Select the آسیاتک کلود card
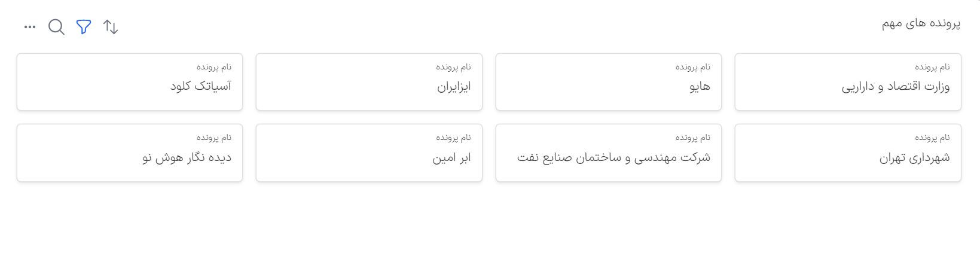 coord(130,82)
